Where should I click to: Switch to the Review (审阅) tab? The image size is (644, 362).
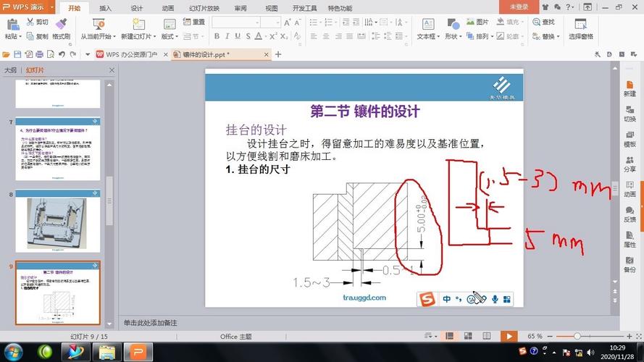pos(241,8)
